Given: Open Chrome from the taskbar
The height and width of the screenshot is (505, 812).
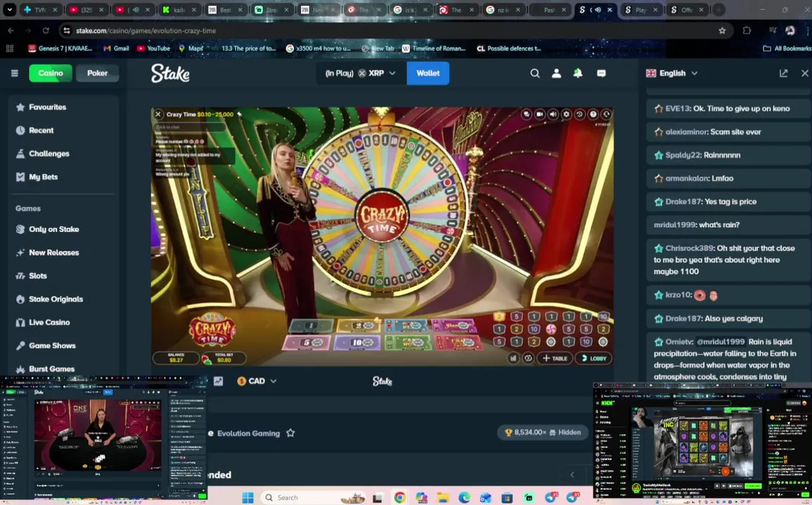Looking at the screenshot, I should point(399,498).
